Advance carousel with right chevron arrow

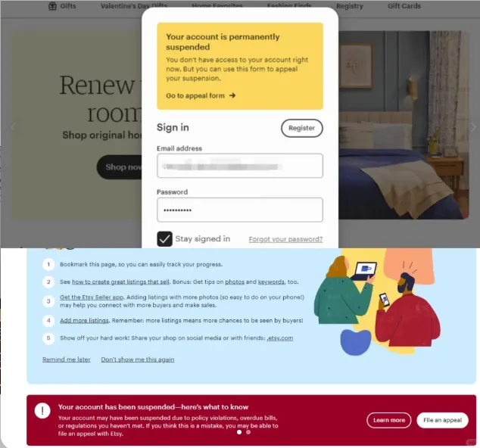coord(473,126)
